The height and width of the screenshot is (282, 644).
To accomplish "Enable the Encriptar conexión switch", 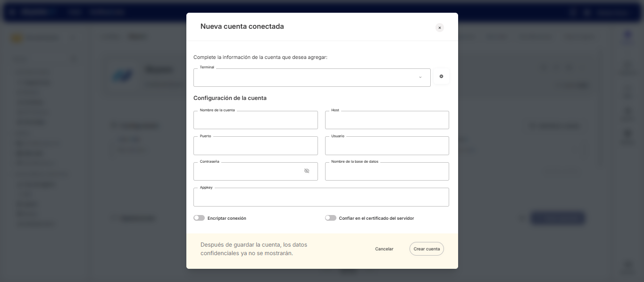I will [199, 218].
